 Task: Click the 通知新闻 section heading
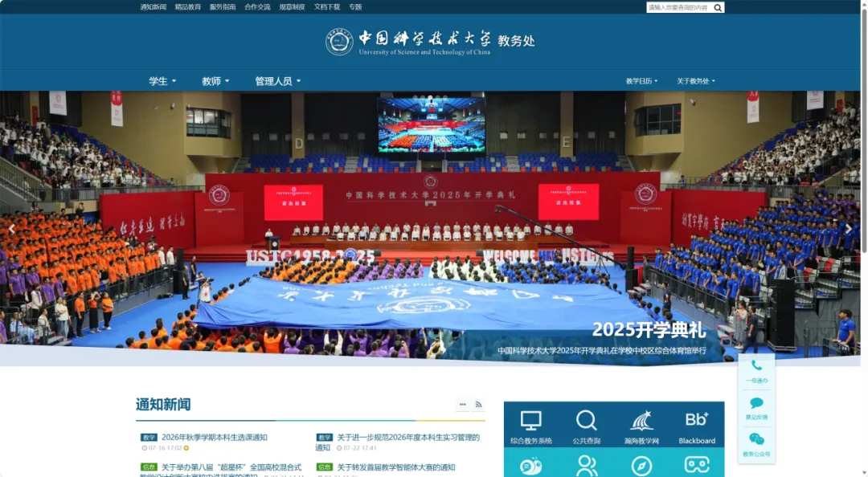point(163,405)
